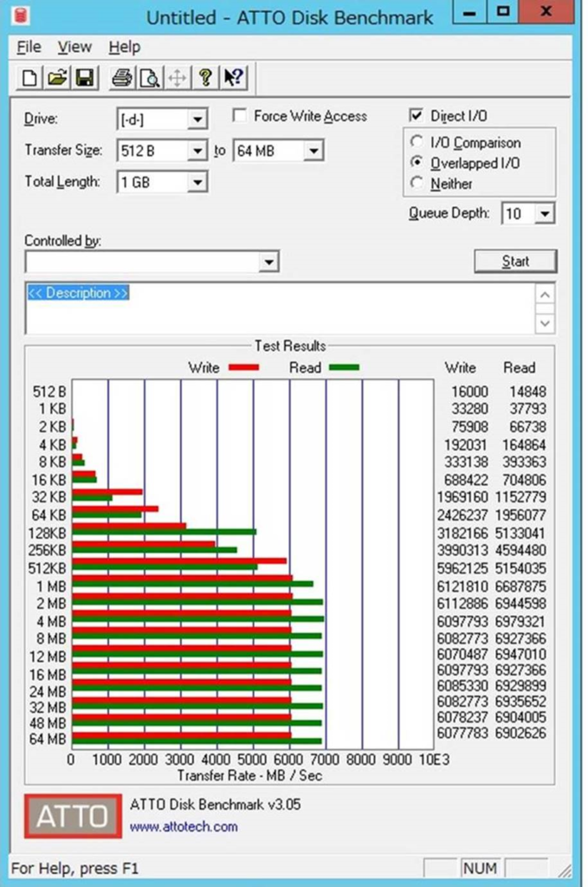The image size is (588, 887).
Task: Click the write value 1969160
Action: tap(462, 497)
